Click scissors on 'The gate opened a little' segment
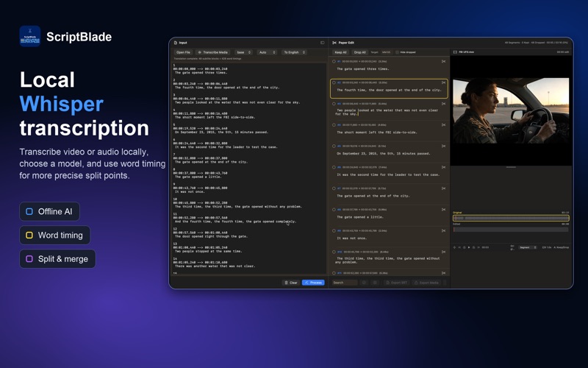 444,210
